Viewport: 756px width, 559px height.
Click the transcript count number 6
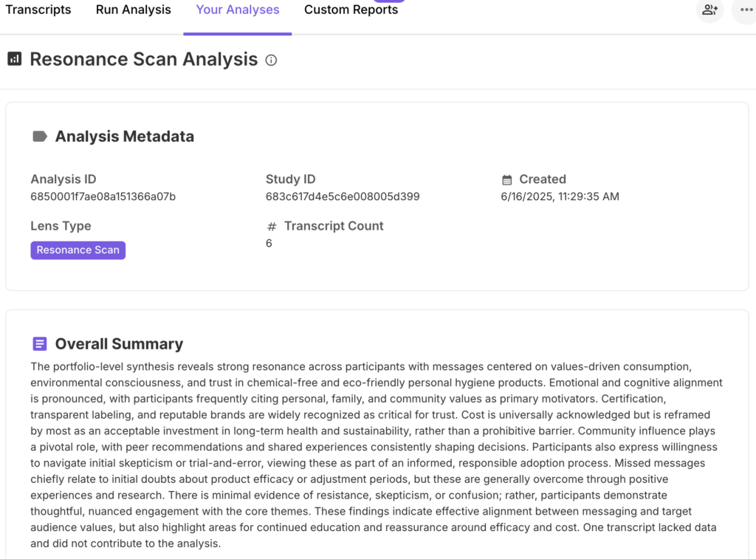pos(269,243)
